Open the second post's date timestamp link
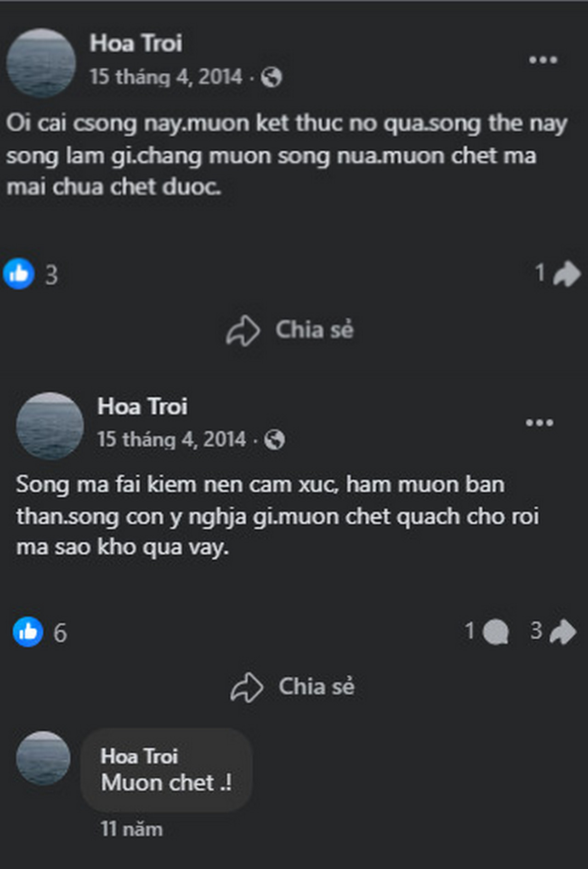Viewport: 588px width, 869px height. [171, 440]
